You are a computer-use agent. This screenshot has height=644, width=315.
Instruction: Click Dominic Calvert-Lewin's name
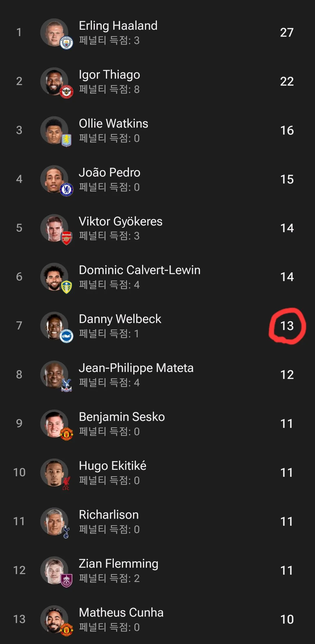point(140,270)
